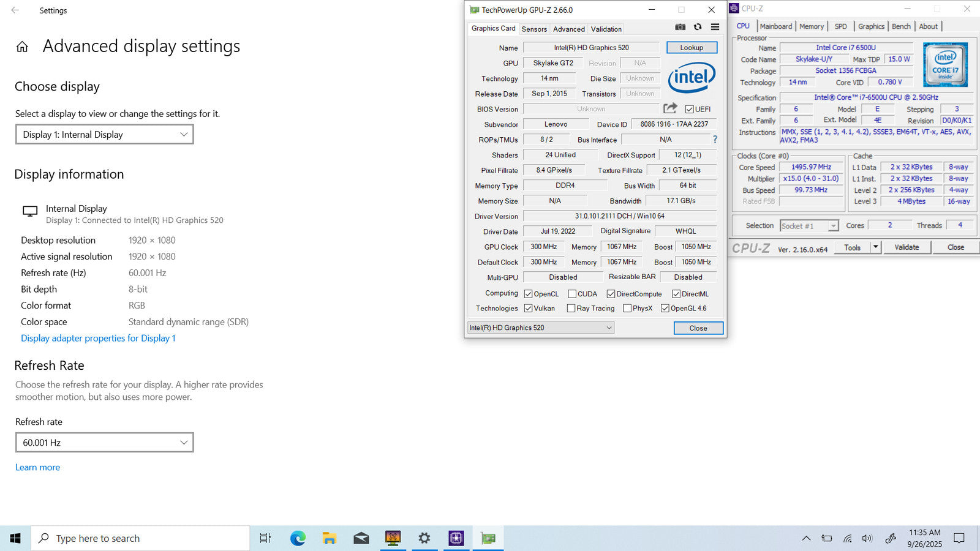
Task: Click the Validate button in CPU-Z
Action: click(x=907, y=247)
